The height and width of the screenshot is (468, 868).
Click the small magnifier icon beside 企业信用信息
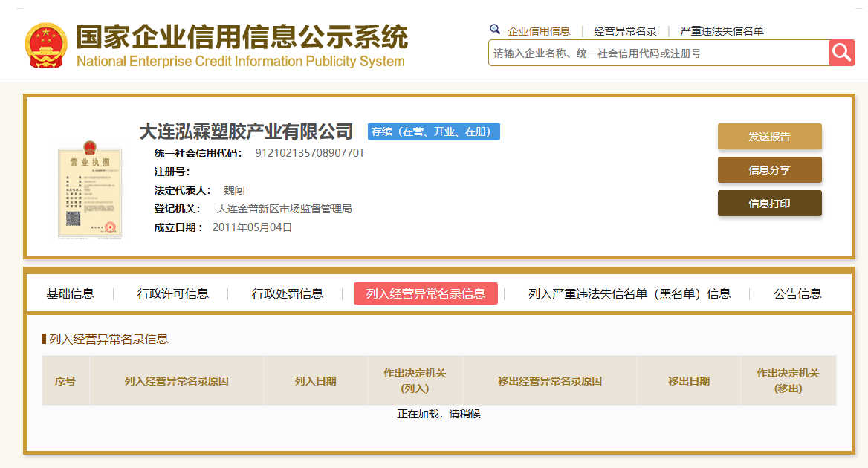(x=495, y=29)
